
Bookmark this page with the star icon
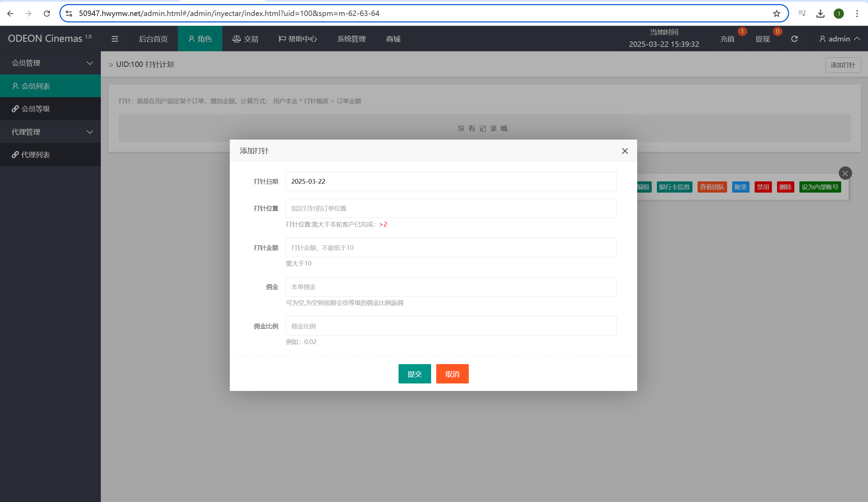coord(776,14)
